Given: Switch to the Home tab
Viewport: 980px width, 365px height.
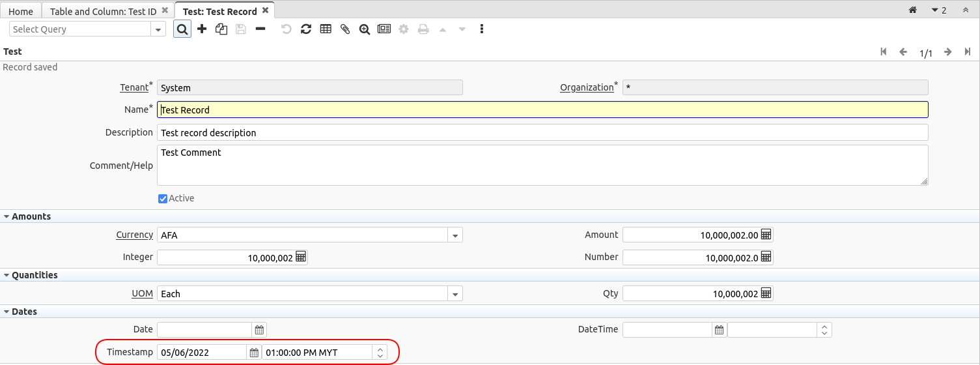Looking at the screenshot, I should pyautogui.click(x=21, y=11).
